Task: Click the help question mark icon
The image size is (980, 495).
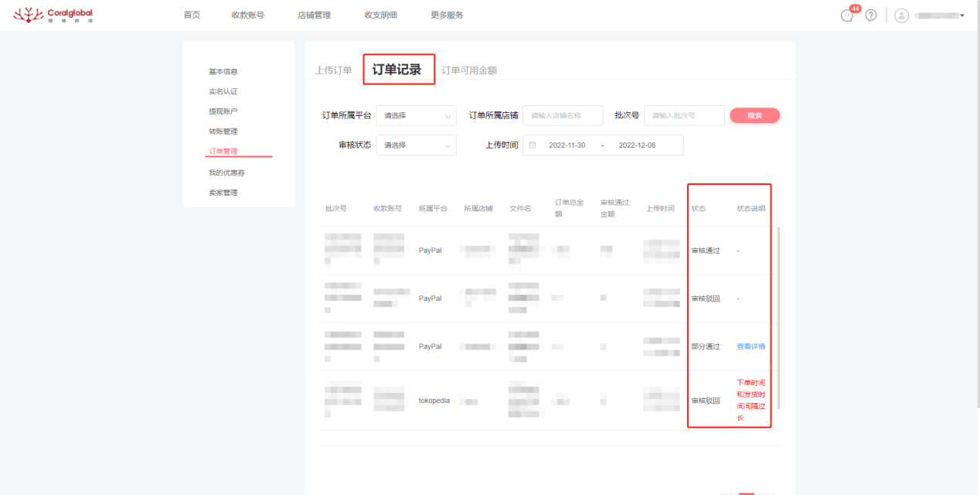Action: pos(870,15)
